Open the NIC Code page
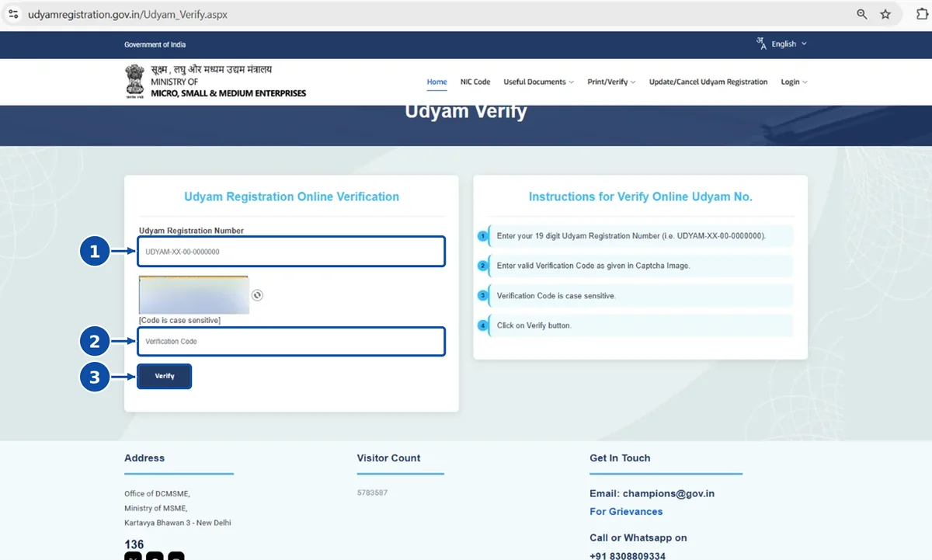The width and height of the screenshot is (932, 560). coord(475,82)
